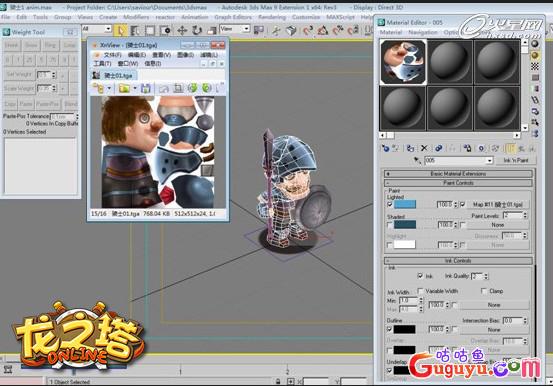Activate the Select and Scale tool
The image size is (553, 386).
(x=212, y=30)
